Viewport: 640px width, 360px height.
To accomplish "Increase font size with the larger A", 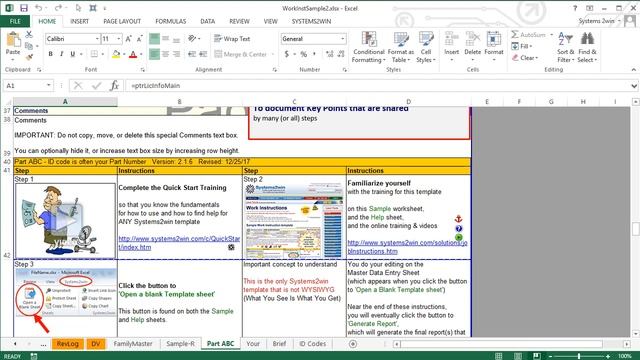I will pos(129,39).
